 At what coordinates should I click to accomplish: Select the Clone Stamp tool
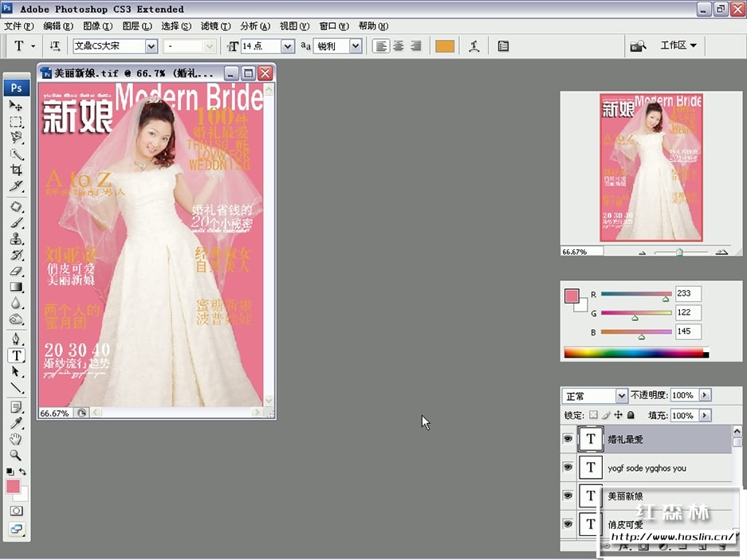tap(16, 238)
